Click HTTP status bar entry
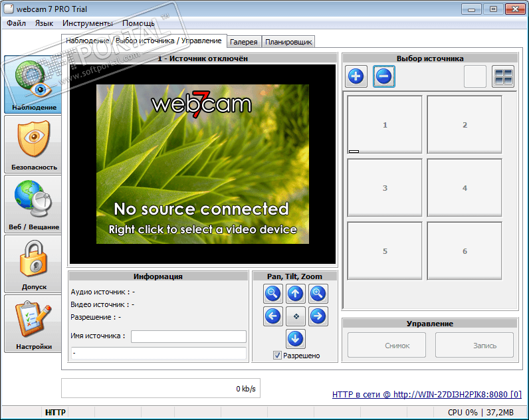This screenshot has height=420, width=529. pyautogui.click(x=55, y=412)
